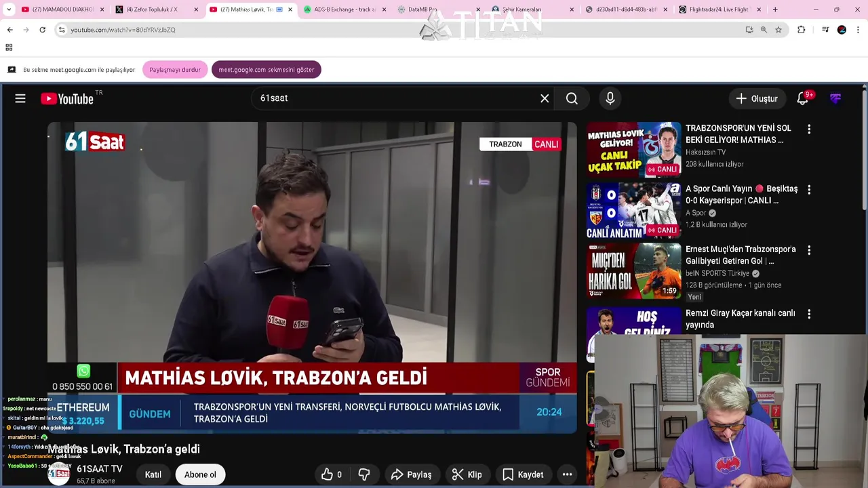Open options for Ernest Muçi video
The image size is (868, 488).
click(x=808, y=250)
